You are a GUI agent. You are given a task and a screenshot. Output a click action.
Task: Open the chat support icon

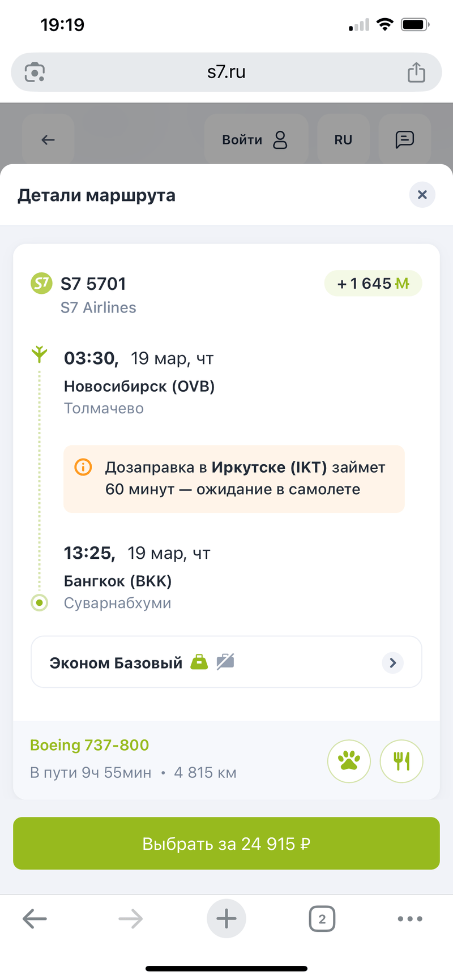tap(404, 139)
